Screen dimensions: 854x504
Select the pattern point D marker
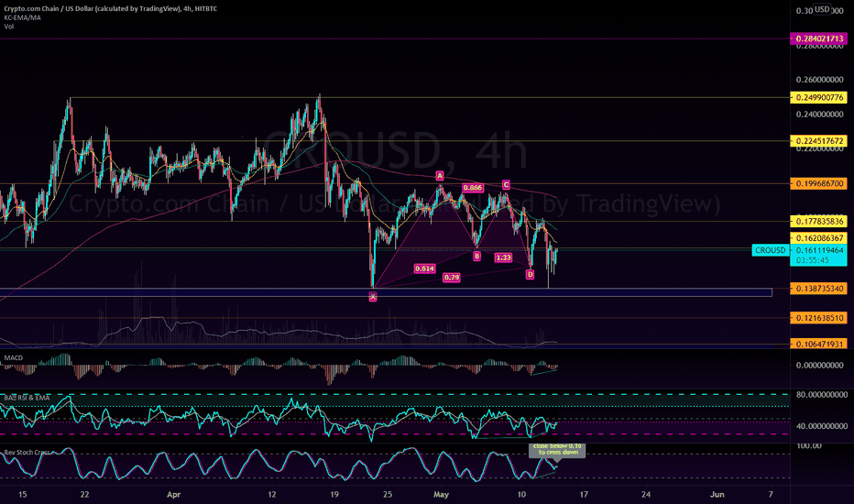tap(530, 275)
